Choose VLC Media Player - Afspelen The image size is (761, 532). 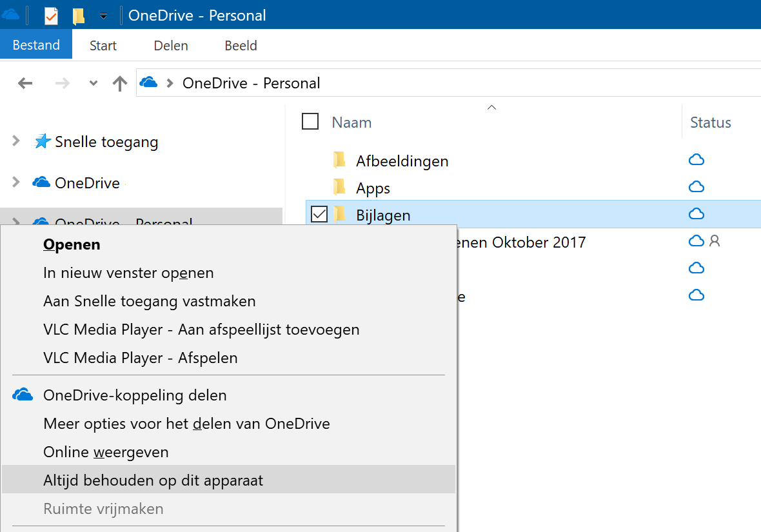(x=228, y=358)
